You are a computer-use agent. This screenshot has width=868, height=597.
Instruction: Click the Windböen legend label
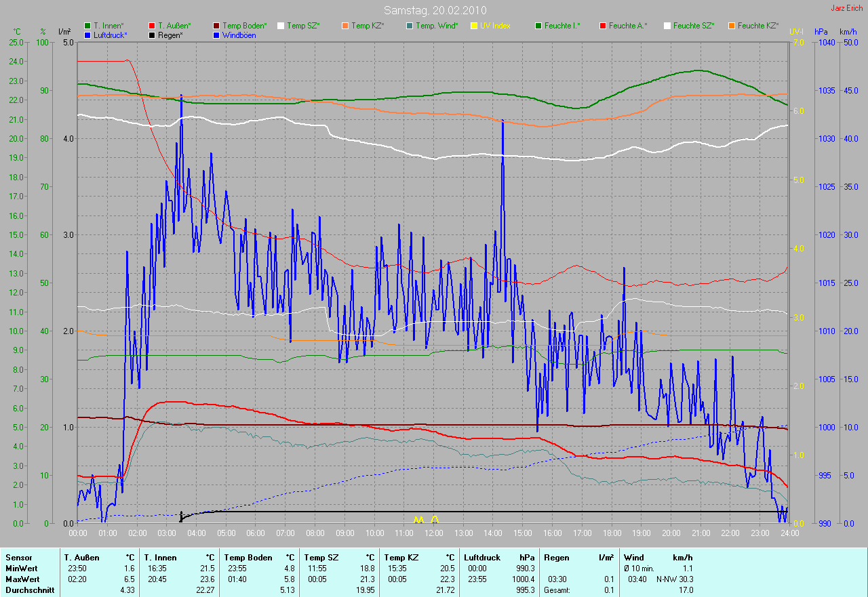click(239, 35)
